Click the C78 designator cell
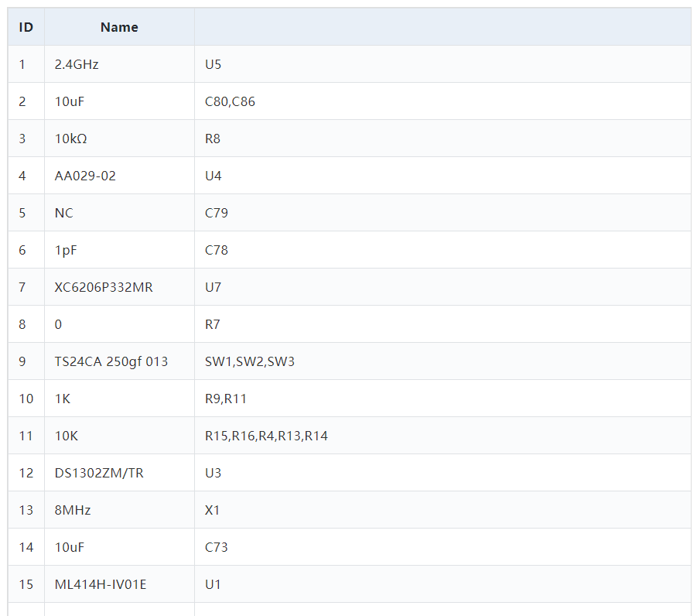Image resolution: width=697 pixels, height=616 pixels. pyautogui.click(x=442, y=250)
